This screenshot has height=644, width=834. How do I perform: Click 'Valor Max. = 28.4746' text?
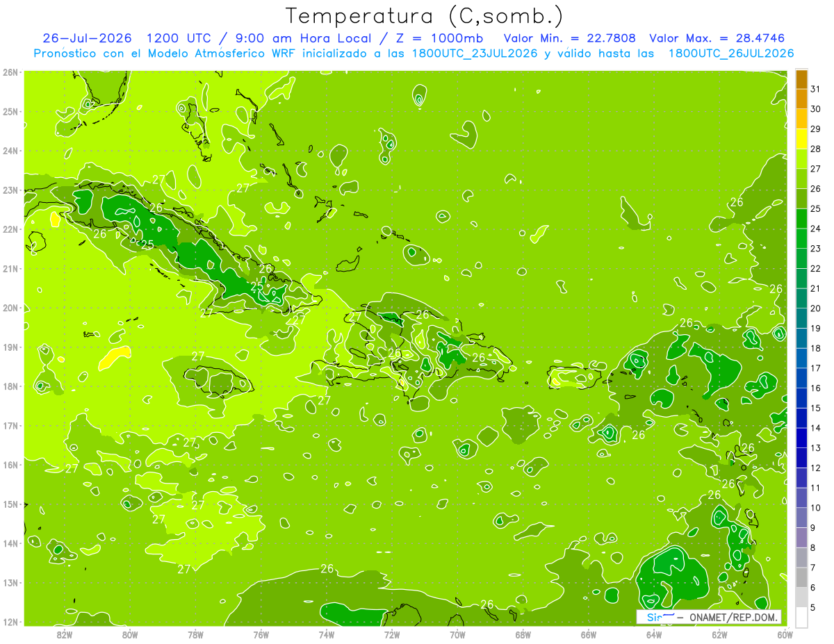(x=718, y=38)
